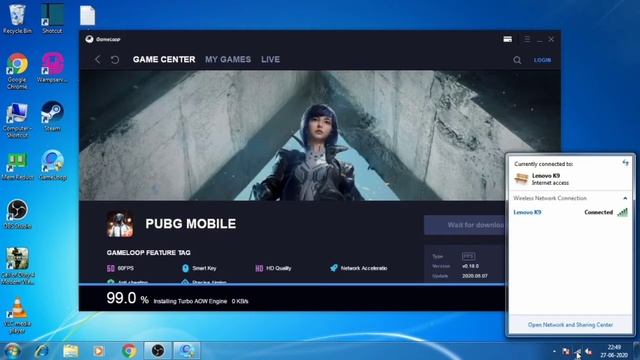Click the HD Quality feature icon
The height and width of the screenshot is (360, 640).
tap(259, 268)
